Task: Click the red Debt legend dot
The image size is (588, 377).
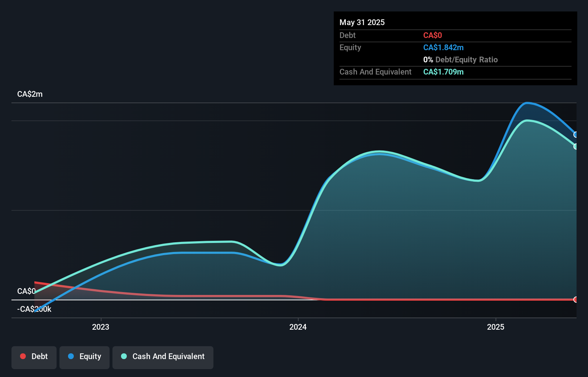Action: [x=23, y=356]
